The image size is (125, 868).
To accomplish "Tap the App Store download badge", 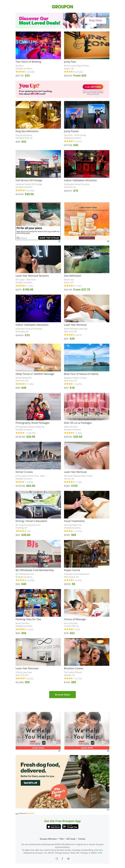I will (x=54, y=827).
